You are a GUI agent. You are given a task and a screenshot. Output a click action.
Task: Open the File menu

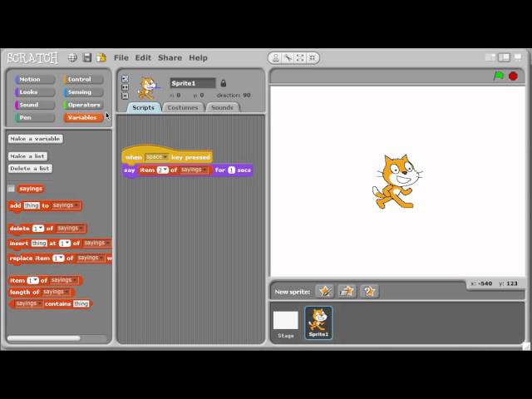(121, 57)
